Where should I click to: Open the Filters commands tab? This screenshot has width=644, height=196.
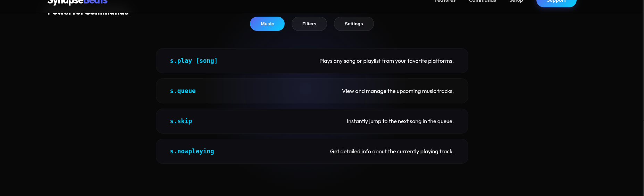coord(309,24)
